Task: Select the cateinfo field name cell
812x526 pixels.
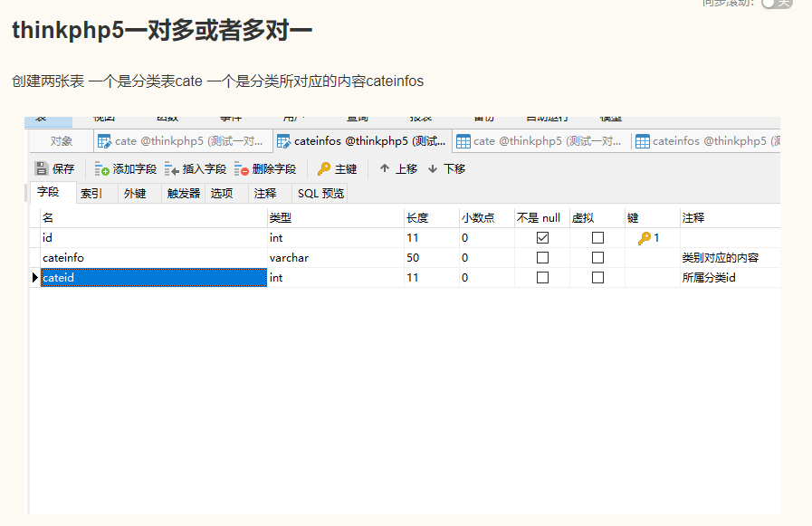Action: point(154,258)
